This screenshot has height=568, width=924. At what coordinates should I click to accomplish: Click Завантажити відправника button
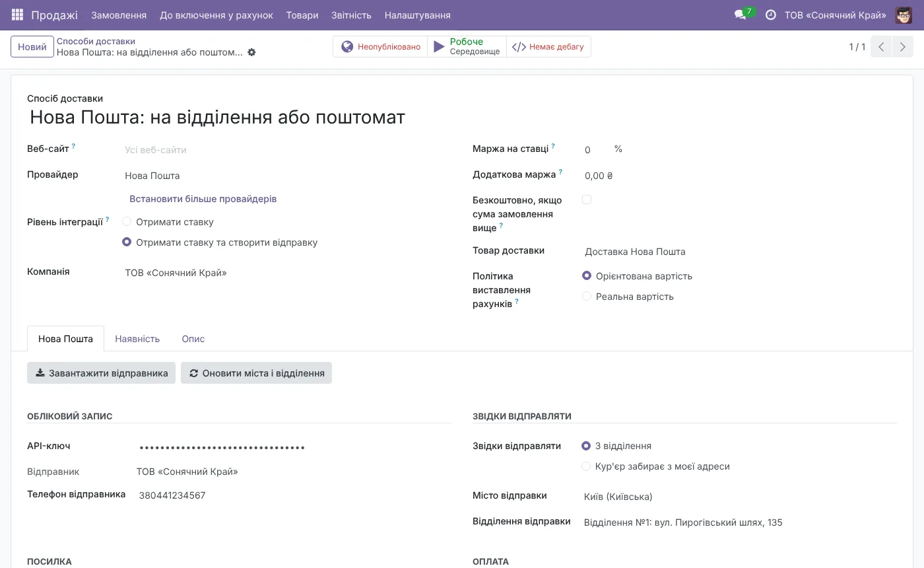tap(101, 373)
